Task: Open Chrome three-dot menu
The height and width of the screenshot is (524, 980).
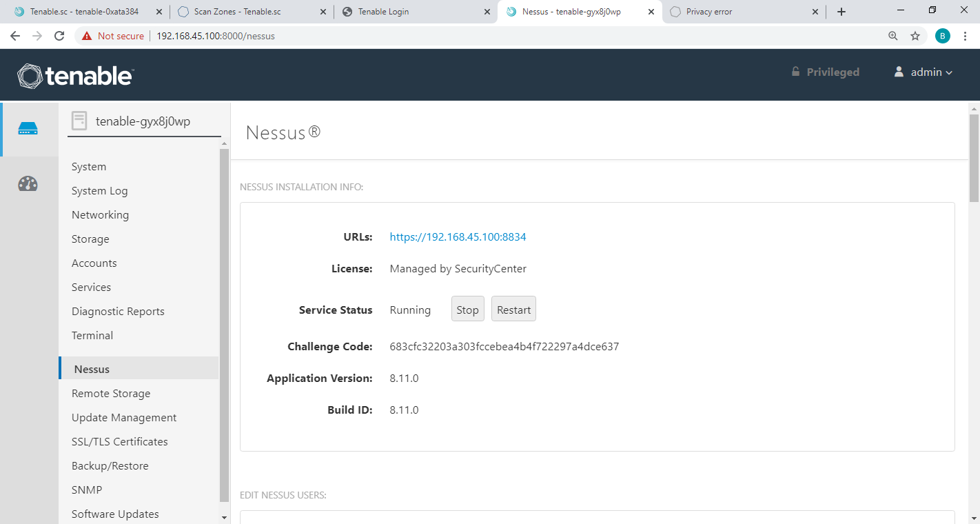Action: coord(966,36)
